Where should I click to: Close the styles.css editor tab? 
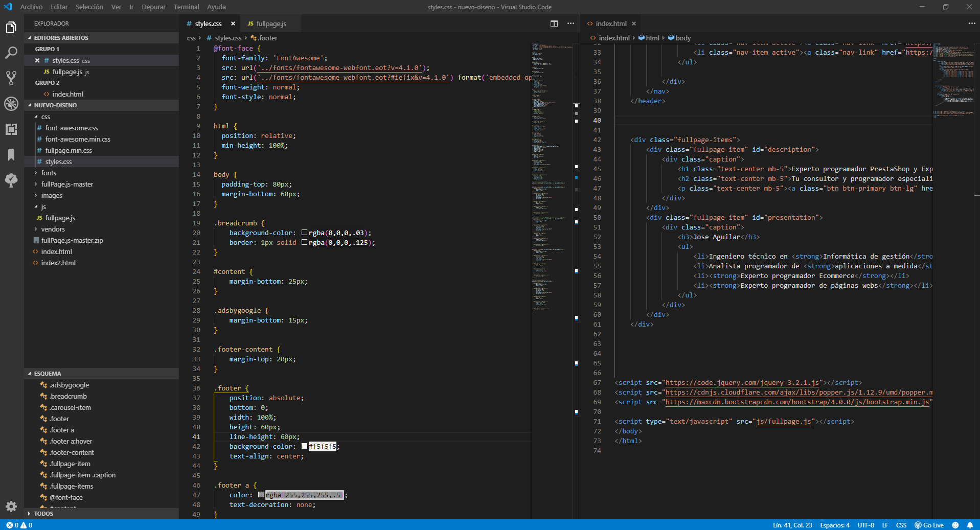tap(233, 24)
